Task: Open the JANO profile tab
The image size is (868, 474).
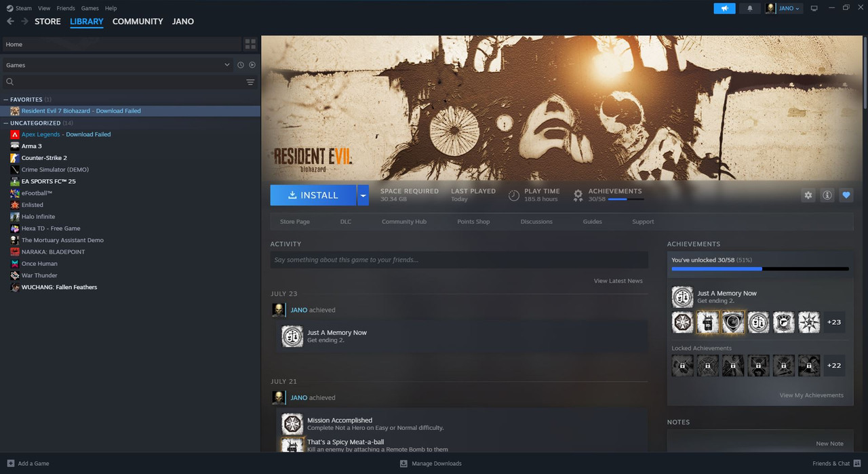Action: [x=183, y=22]
